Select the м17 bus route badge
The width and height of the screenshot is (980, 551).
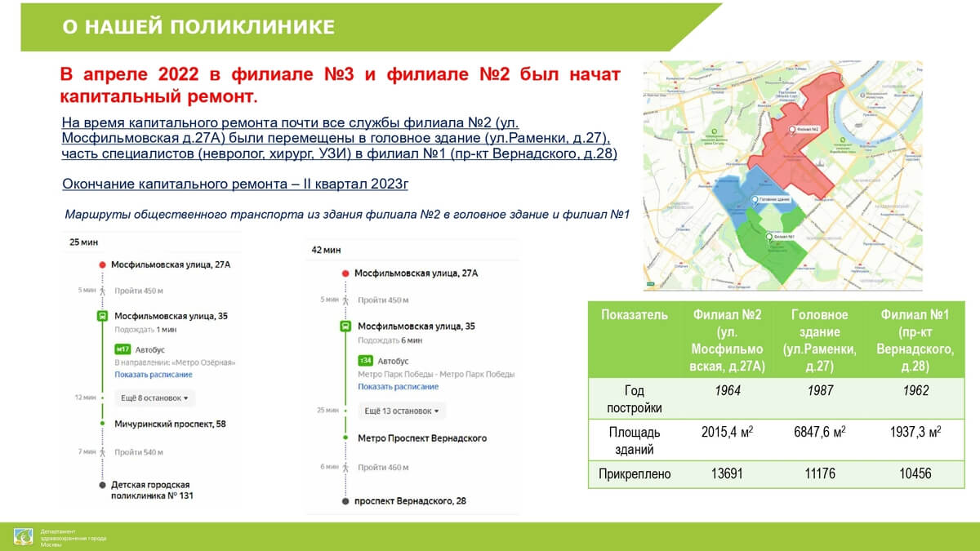(x=123, y=349)
